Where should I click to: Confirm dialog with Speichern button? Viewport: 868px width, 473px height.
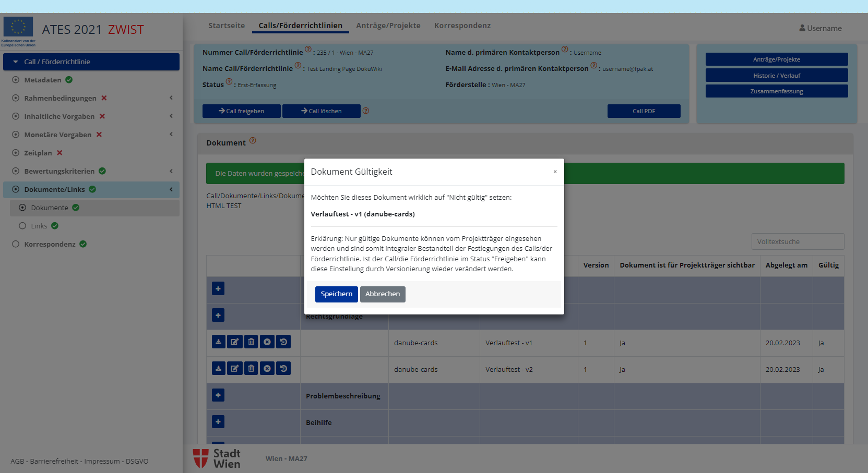[x=336, y=294]
